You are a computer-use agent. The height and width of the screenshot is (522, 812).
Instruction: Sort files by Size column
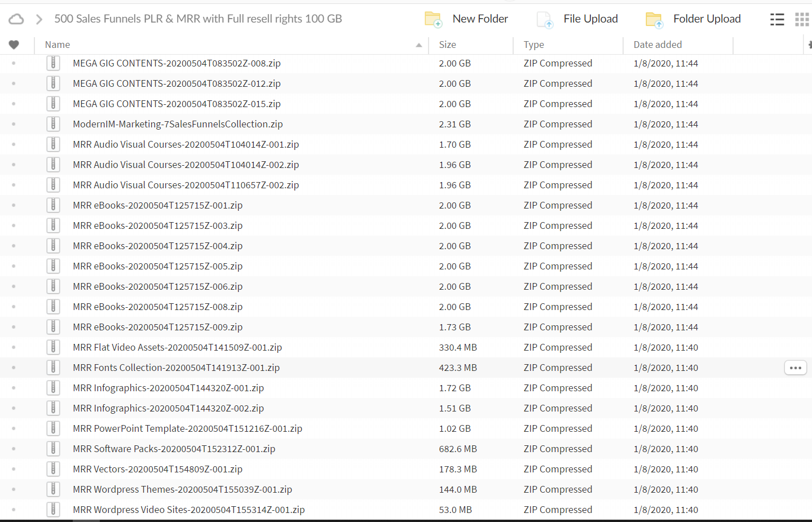(448, 45)
